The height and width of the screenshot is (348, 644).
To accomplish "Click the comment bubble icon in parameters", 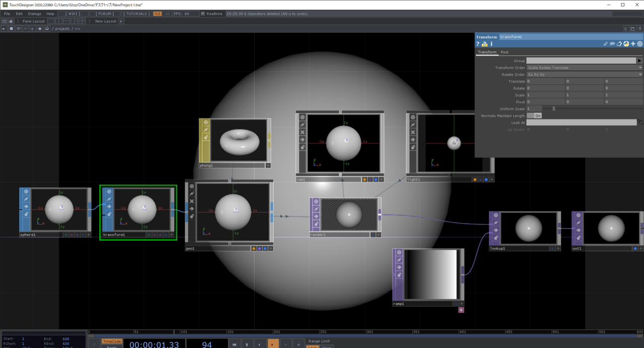I will click(612, 44).
